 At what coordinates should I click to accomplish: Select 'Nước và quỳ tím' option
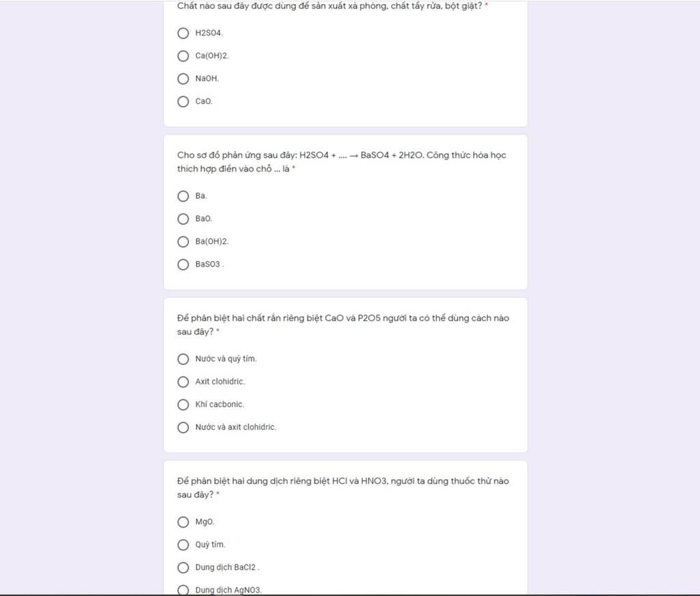[183, 359]
